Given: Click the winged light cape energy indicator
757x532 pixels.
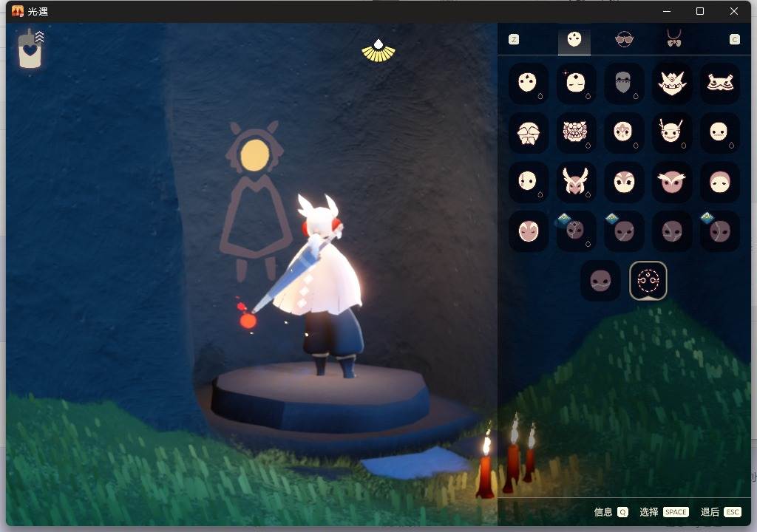Looking at the screenshot, I should pyautogui.click(x=378, y=50).
